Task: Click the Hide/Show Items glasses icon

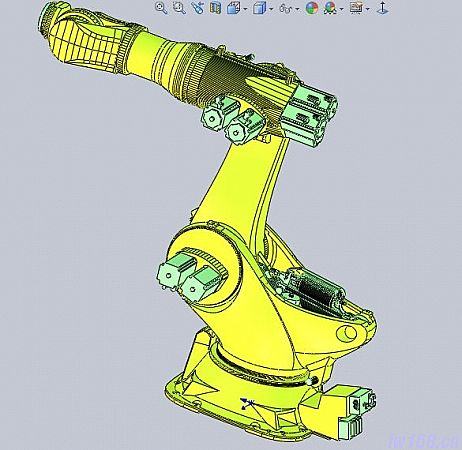Action: pyautogui.click(x=285, y=8)
